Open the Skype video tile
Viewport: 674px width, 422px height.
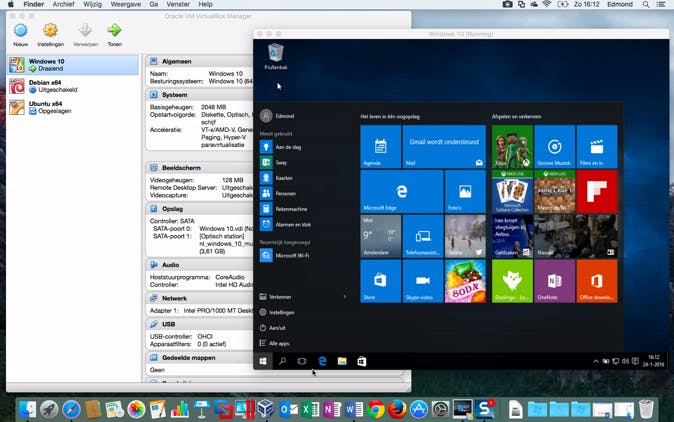[423, 281]
